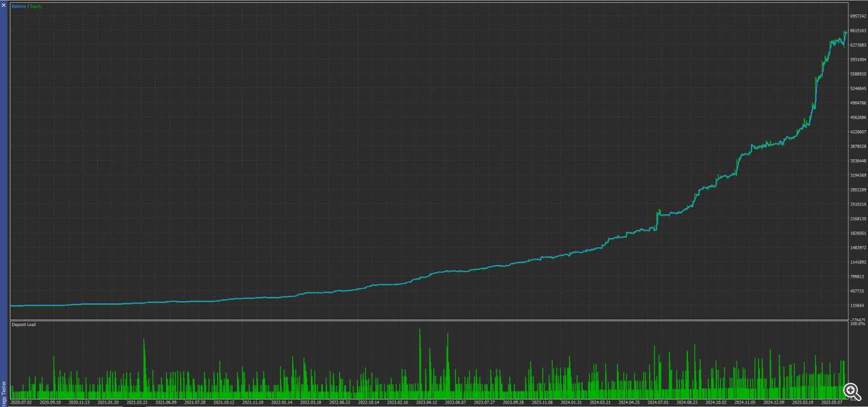This screenshot has width=868, height=407.
Task: Select the Equity legend label
Action: pos(36,6)
